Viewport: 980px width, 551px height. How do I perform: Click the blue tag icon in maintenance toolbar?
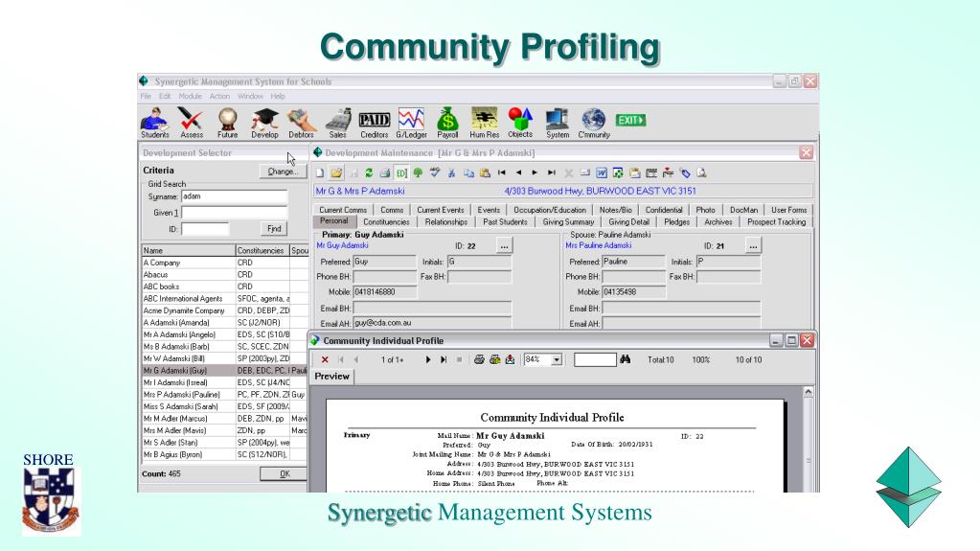[685, 173]
